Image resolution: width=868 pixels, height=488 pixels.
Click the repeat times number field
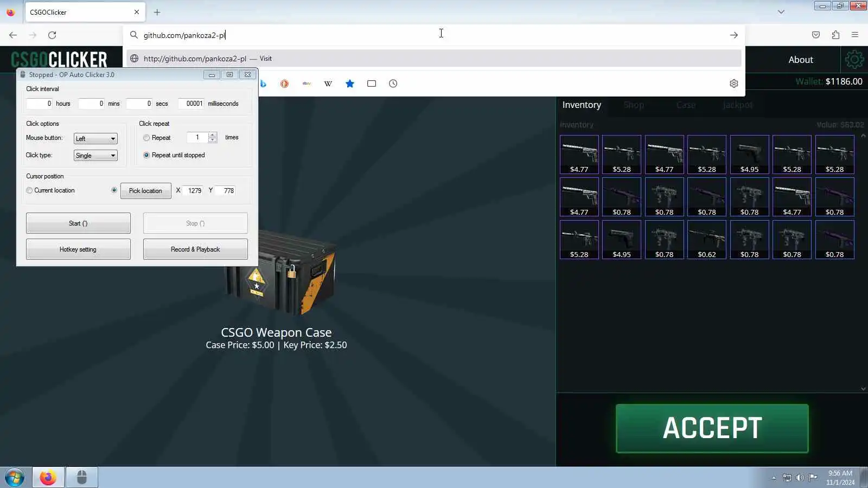(197, 138)
